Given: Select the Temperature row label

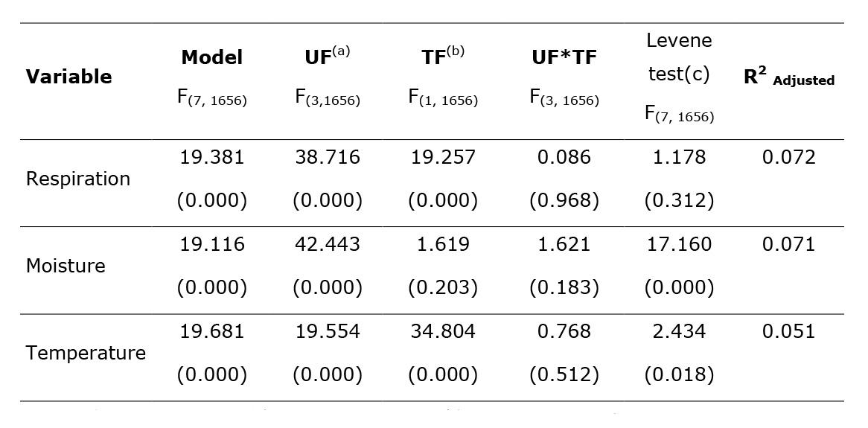Looking at the screenshot, I should (x=86, y=354).
